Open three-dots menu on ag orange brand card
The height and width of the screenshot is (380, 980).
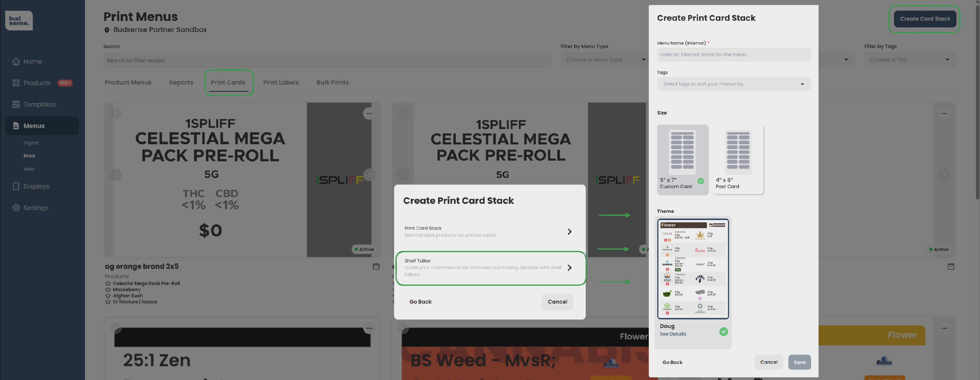click(369, 113)
